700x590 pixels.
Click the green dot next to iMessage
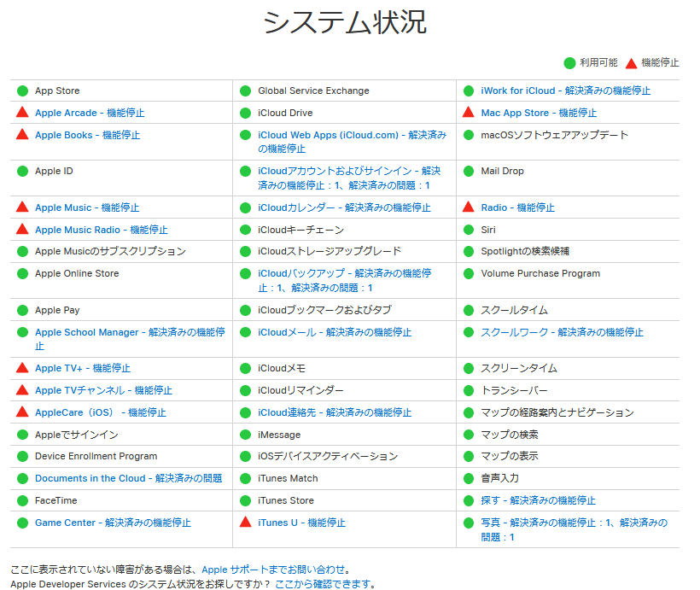pos(246,435)
